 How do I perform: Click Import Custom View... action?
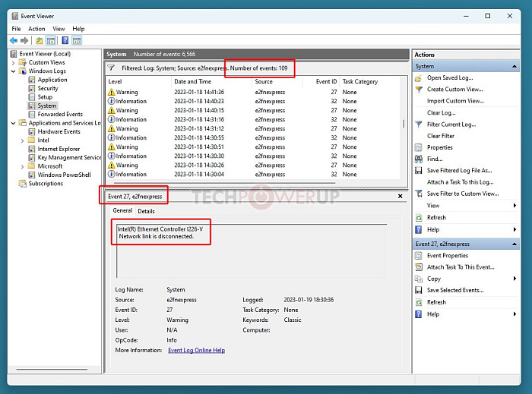[x=455, y=101]
